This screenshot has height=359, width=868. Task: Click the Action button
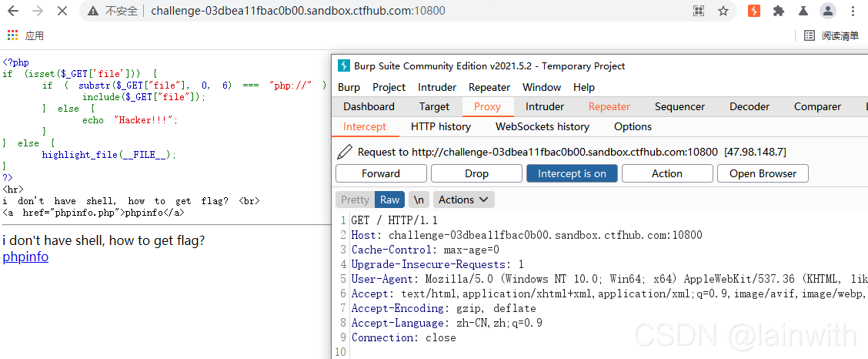667,173
